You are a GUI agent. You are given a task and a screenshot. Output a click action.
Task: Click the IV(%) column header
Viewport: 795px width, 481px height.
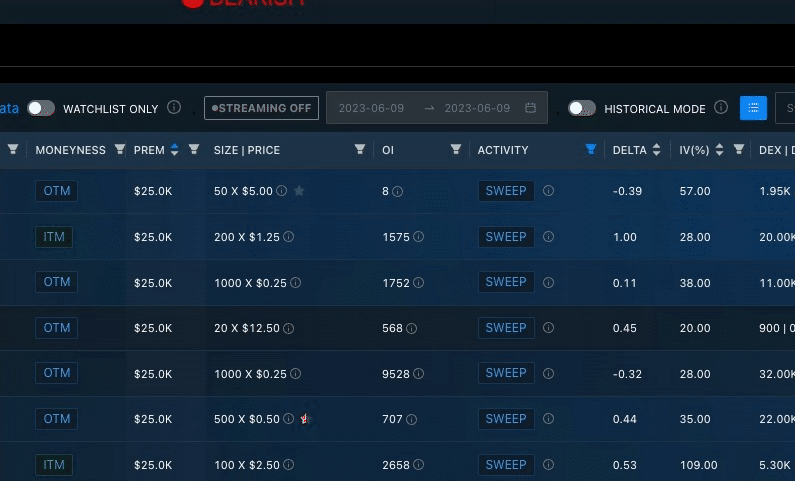pos(693,150)
